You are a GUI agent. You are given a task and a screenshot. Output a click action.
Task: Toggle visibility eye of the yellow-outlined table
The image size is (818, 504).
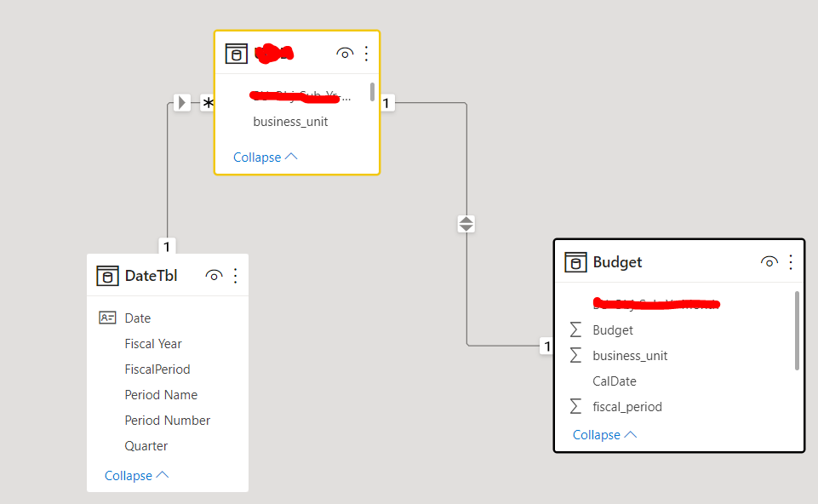345,54
